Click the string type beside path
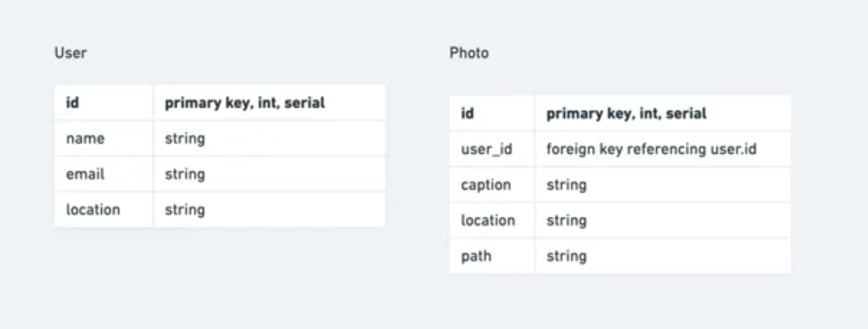The width and height of the screenshot is (868, 329). (x=566, y=256)
